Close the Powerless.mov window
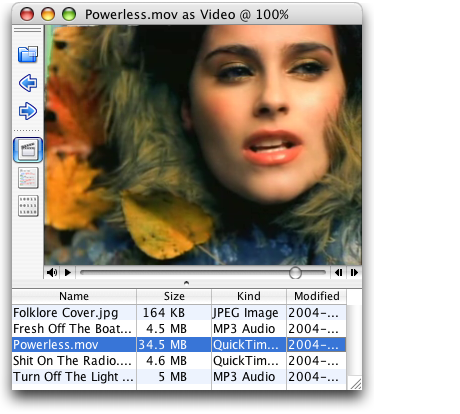The width and height of the screenshot is (460, 414). 27,14
